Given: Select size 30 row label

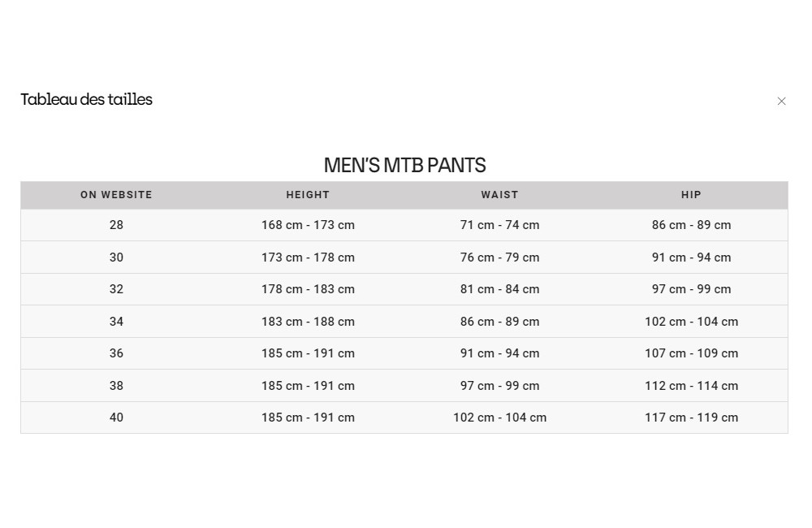Looking at the screenshot, I should click(x=116, y=257).
